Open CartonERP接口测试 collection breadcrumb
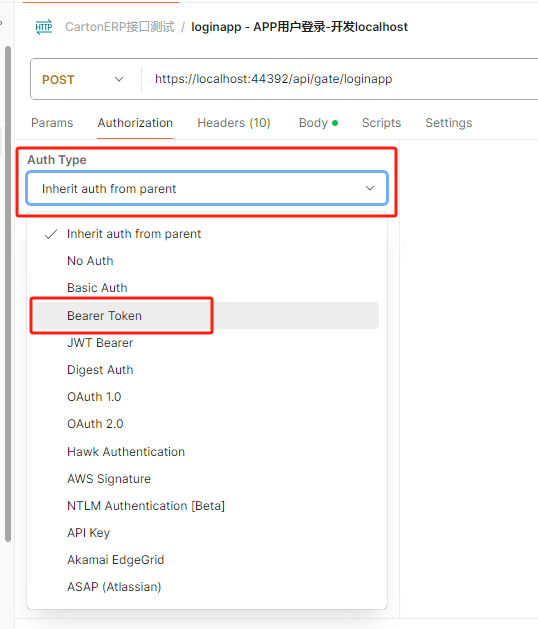The height and width of the screenshot is (629, 538). tap(120, 27)
